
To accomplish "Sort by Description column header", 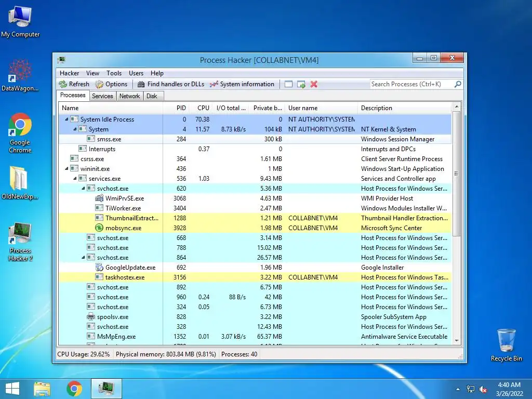I will 405,108.
